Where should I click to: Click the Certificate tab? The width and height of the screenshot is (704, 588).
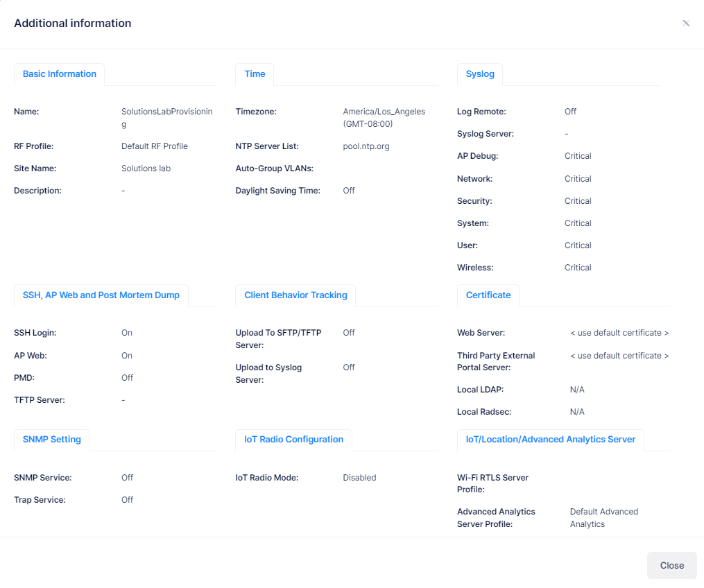pos(488,295)
